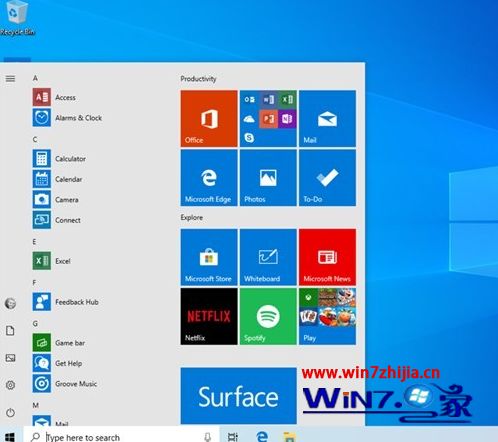Launch the To-Do tile
Screen dimensions: 498x442
pos(327,178)
